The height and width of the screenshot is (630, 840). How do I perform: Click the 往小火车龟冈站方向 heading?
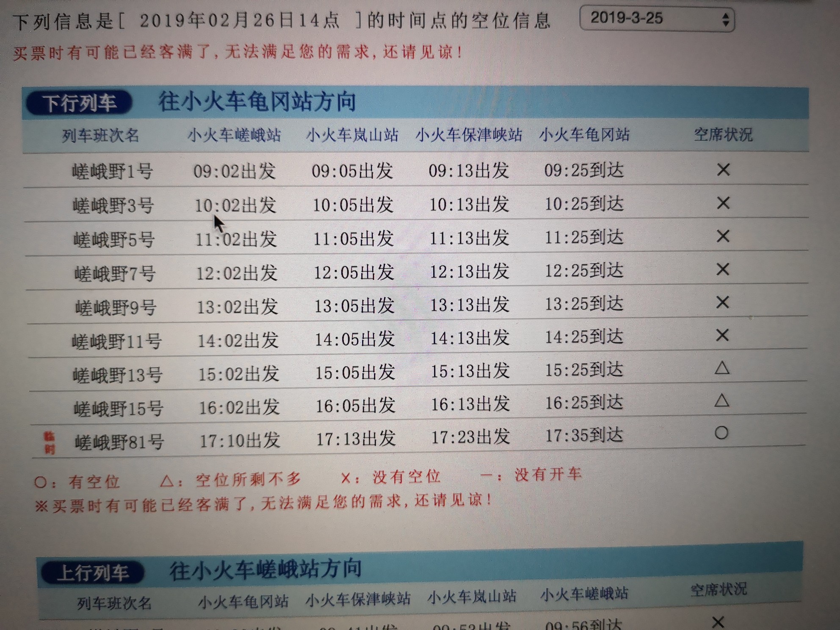click(257, 102)
